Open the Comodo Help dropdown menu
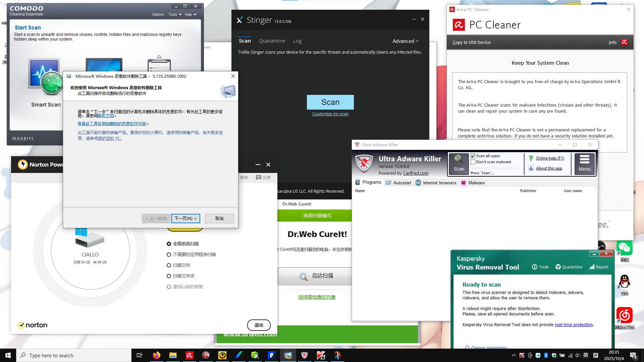The height and width of the screenshot is (362, 644). [x=190, y=14]
